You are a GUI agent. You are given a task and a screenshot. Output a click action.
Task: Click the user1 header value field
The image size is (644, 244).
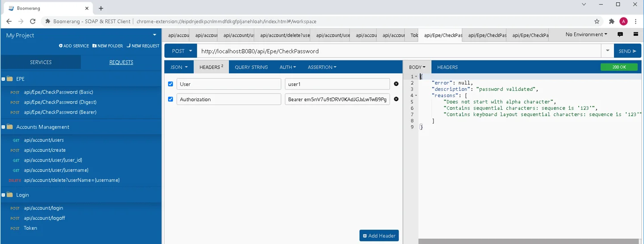pos(337,84)
